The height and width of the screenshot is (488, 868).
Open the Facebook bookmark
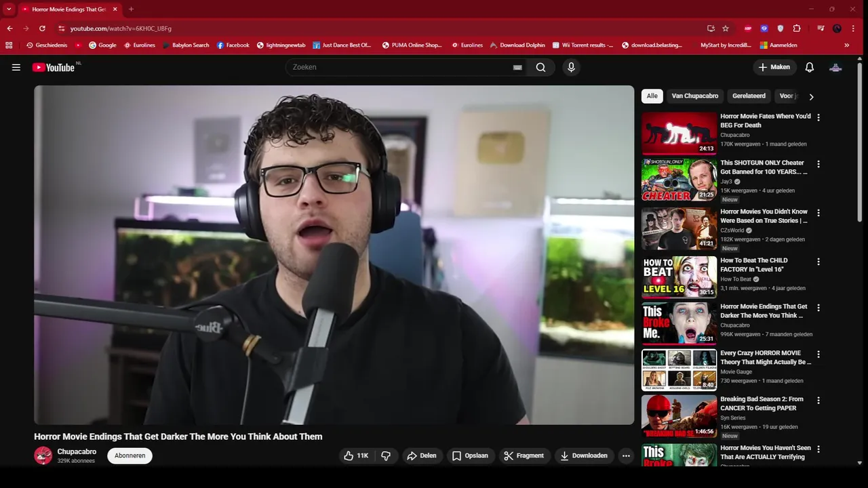233,45
